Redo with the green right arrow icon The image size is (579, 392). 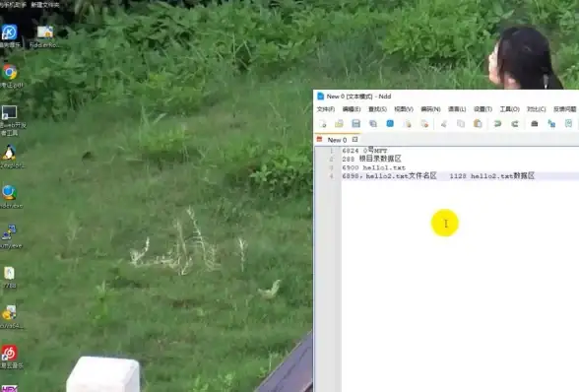[515, 124]
